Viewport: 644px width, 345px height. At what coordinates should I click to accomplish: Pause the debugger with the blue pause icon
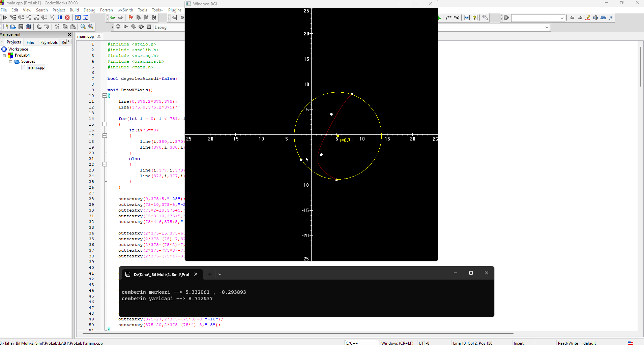pyautogui.click(x=60, y=18)
